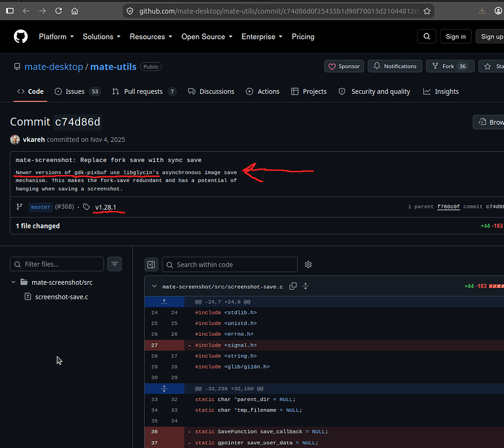Image resolution: width=504 pixels, height=448 pixels.
Task: Bookmark page with star icon
Action: (x=427, y=11)
